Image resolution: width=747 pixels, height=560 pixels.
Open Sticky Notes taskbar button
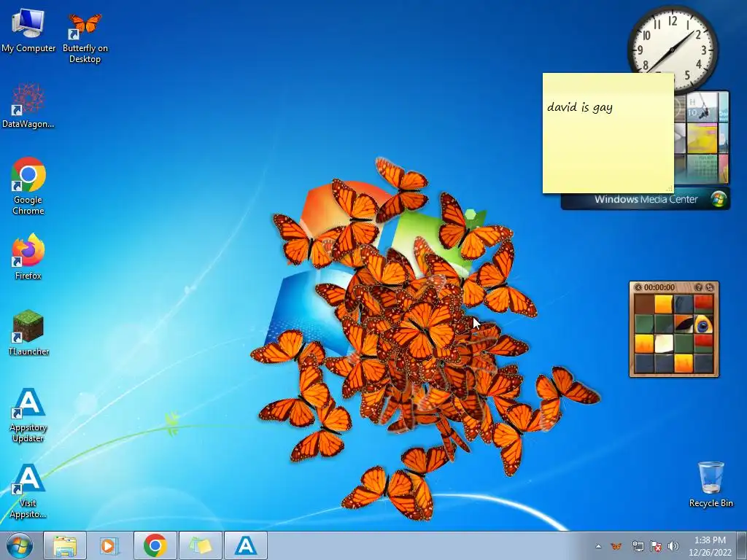(200, 545)
